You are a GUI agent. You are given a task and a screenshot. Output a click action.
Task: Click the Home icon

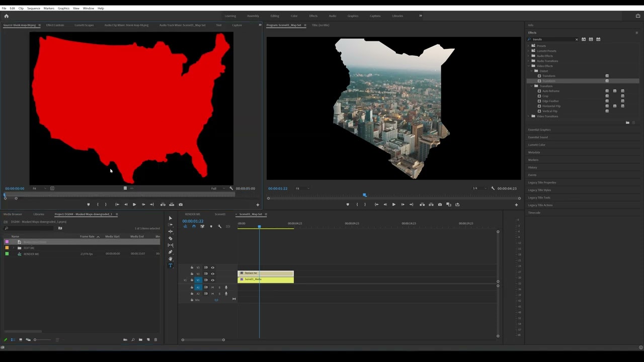click(x=6, y=16)
